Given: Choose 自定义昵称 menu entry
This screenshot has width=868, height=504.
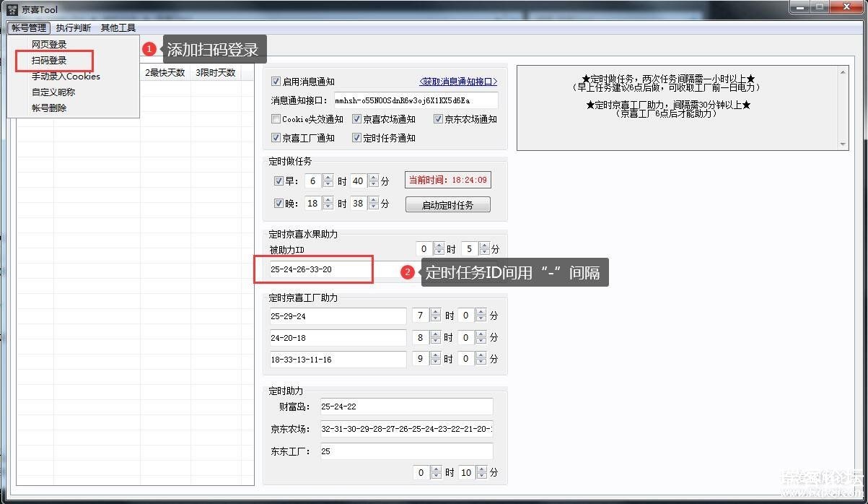Looking at the screenshot, I should click(53, 92).
